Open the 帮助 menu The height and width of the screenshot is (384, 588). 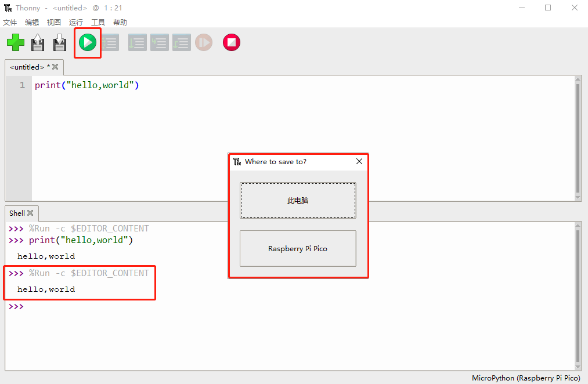click(120, 23)
